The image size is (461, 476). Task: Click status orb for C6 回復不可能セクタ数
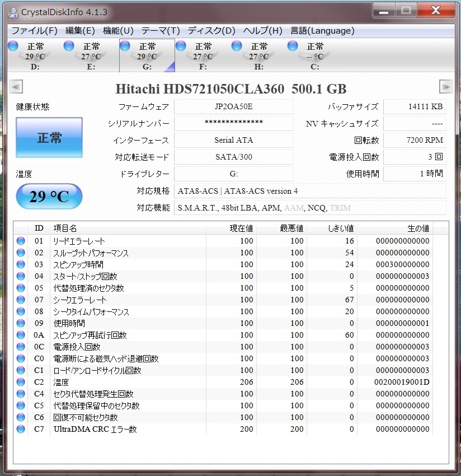[21, 417]
